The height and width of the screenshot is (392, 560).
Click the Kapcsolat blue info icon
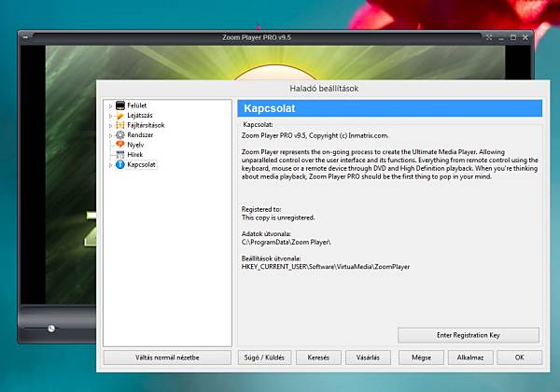(x=120, y=164)
